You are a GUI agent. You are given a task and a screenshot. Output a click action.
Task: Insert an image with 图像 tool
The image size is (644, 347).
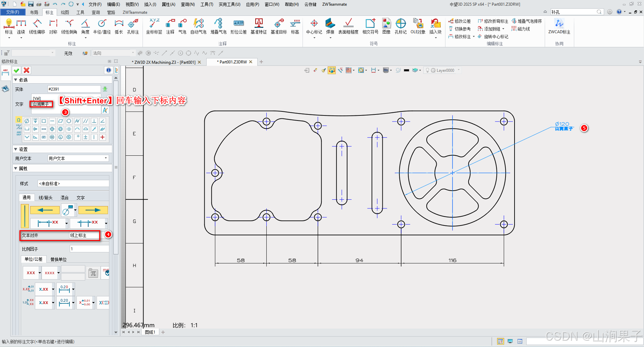[386, 27]
